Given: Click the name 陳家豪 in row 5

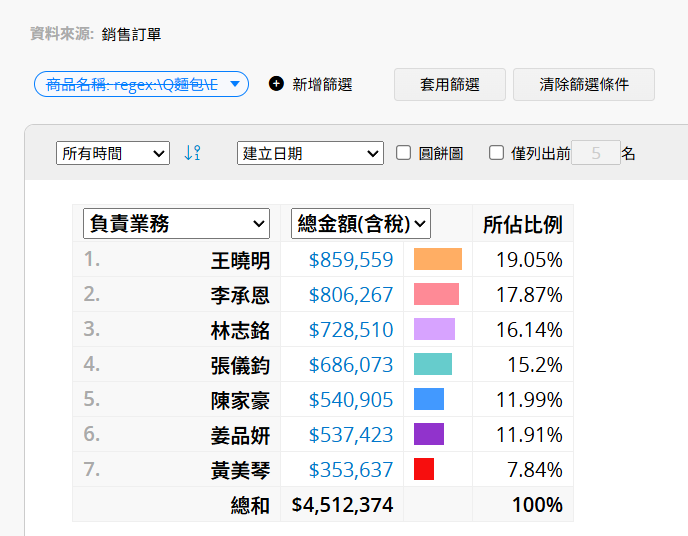Looking at the screenshot, I should [x=240, y=401].
